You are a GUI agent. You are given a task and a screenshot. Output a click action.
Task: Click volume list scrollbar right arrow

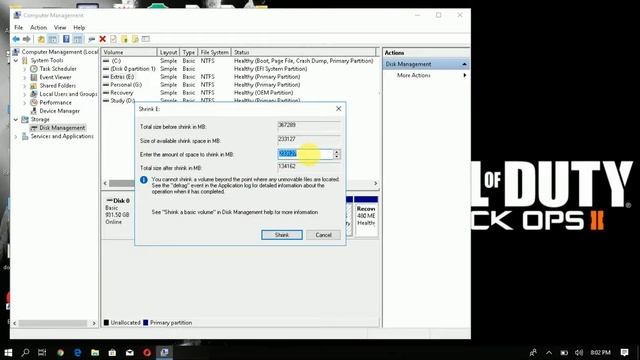coord(376,184)
